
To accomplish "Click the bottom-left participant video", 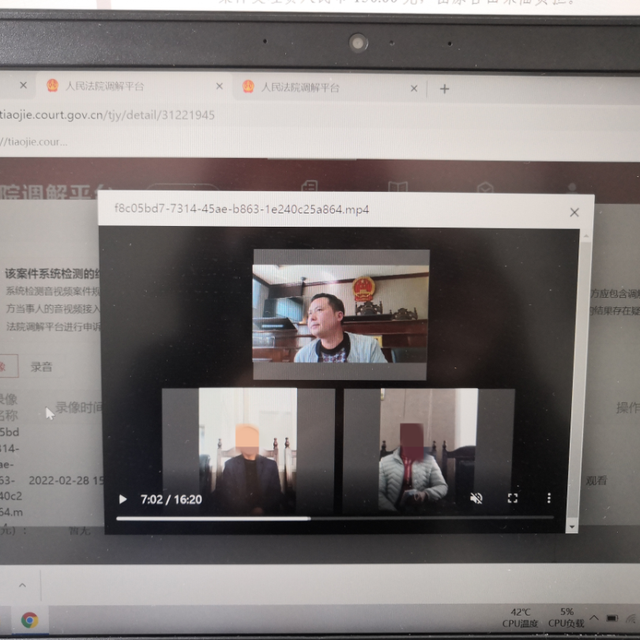I will [x=248, y=451].
